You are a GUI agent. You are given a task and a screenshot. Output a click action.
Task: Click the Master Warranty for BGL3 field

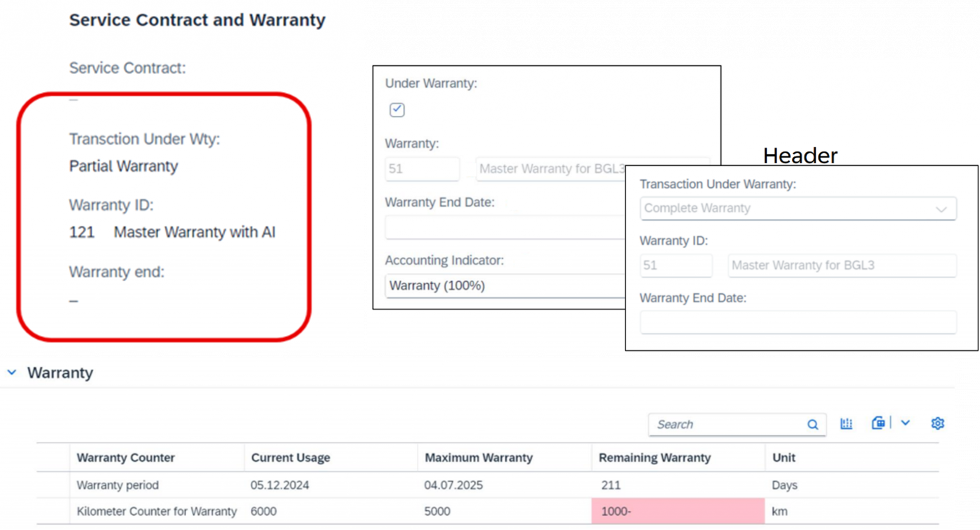tap(841, 265)
